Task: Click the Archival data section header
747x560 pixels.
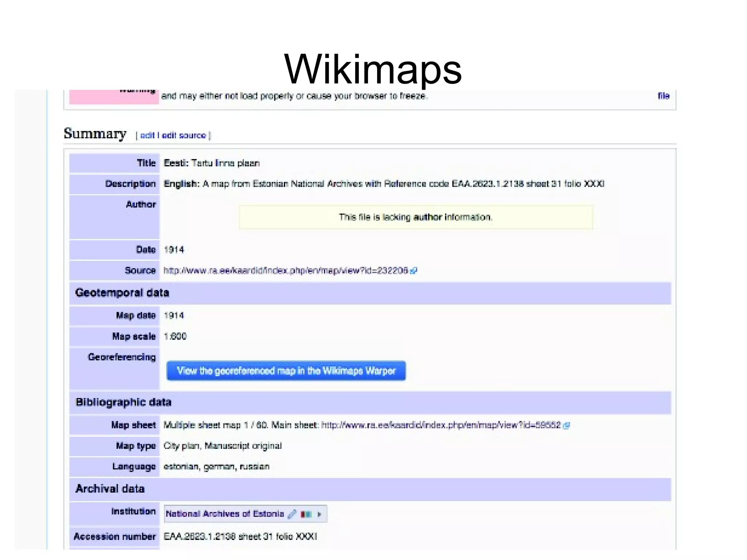Action: pos(370,489)
